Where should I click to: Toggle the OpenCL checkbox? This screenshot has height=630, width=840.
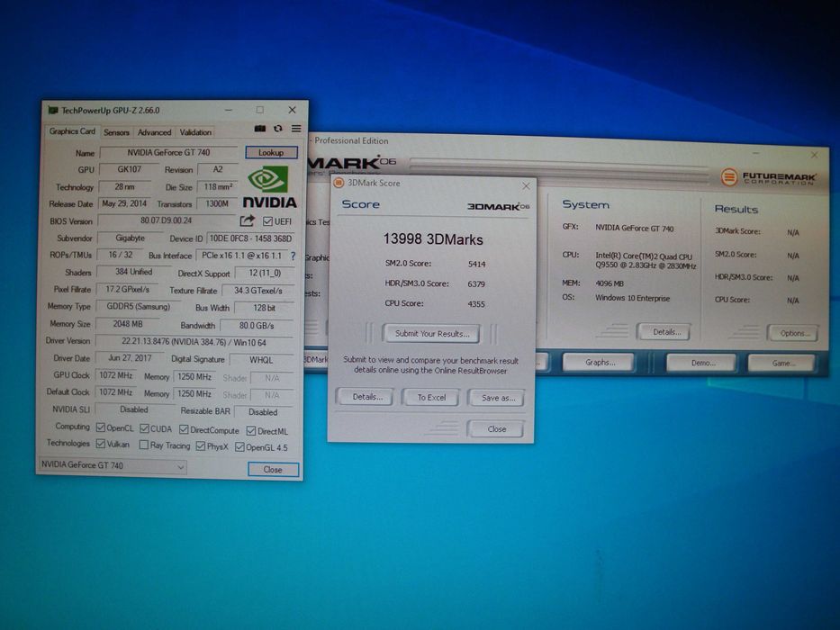click(x=101, y=427)
